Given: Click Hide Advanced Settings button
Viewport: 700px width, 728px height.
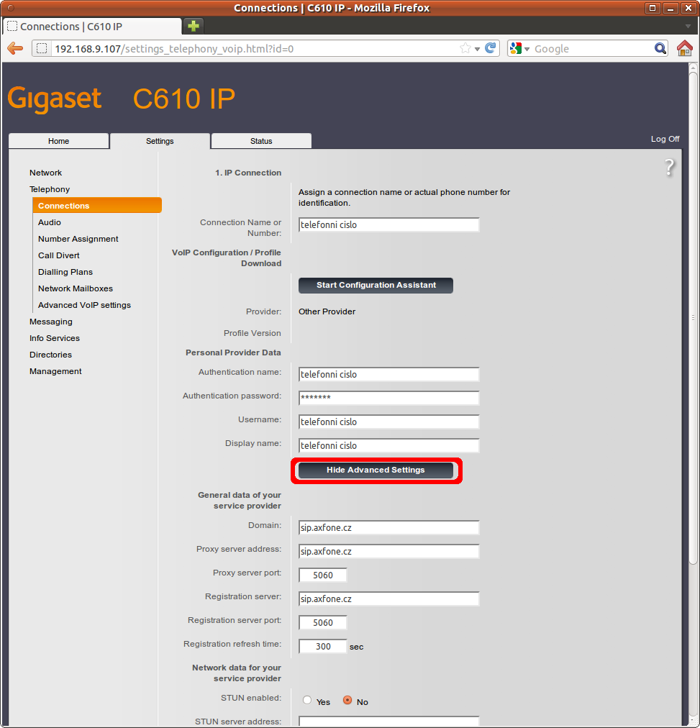Looking at the screenshot, I should point(376,470).
